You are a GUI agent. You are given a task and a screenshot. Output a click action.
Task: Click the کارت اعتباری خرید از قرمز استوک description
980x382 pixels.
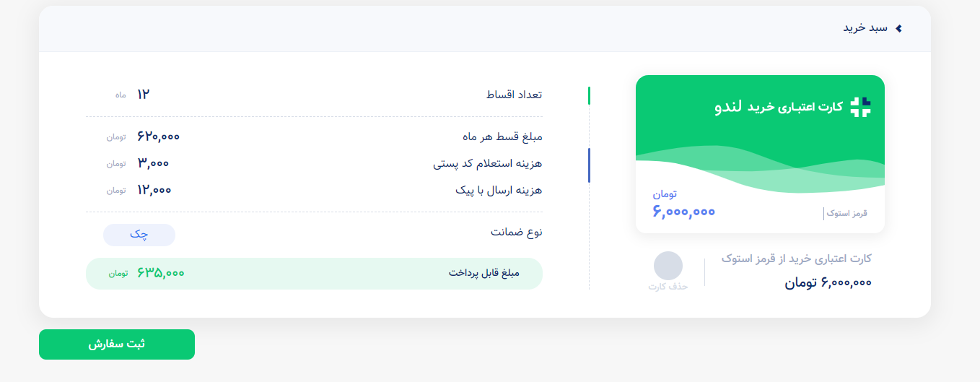[797, 259]
